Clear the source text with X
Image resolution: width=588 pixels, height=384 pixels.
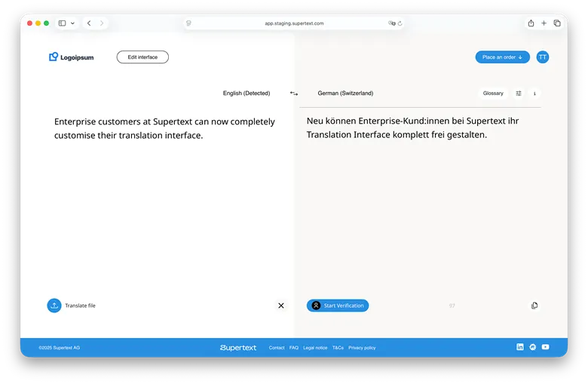point(281,306)
